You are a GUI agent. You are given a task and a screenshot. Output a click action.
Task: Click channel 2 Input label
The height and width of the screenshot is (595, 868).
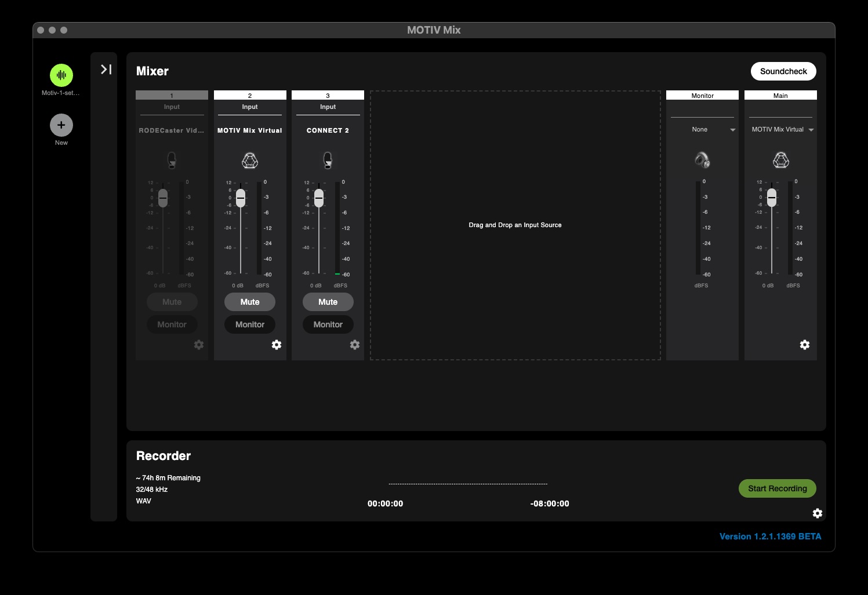[x=250, y=107]
